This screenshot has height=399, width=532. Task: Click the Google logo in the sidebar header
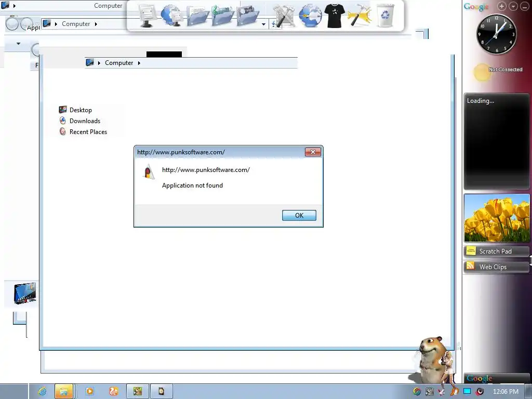tap(476, 7)
